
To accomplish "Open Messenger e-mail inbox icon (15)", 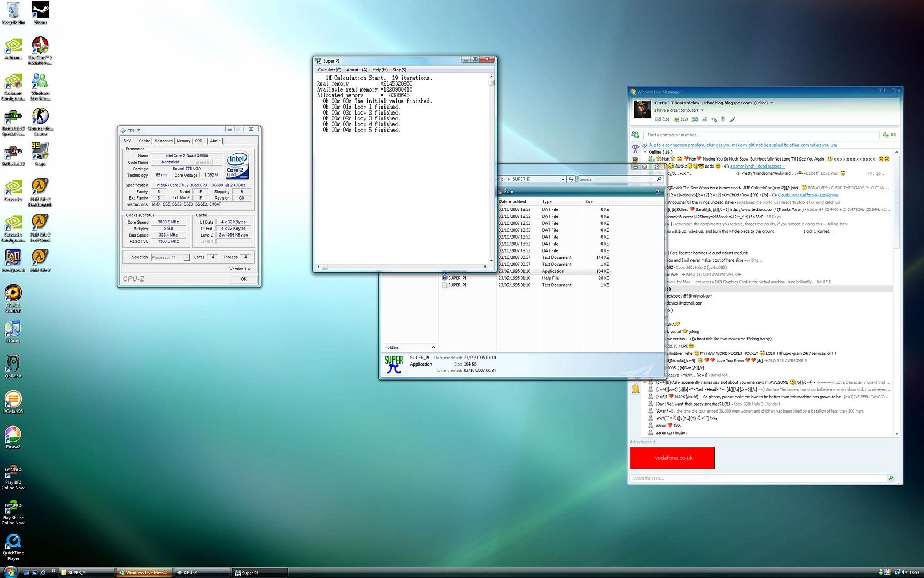I will pyautogui.click(x=662, y=119).
